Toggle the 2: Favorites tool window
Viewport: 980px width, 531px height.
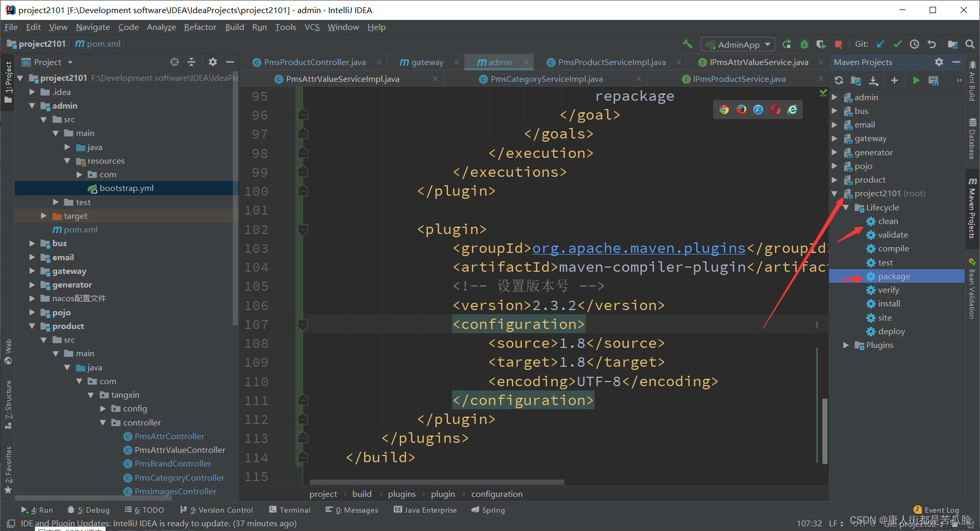click(8, 470)
